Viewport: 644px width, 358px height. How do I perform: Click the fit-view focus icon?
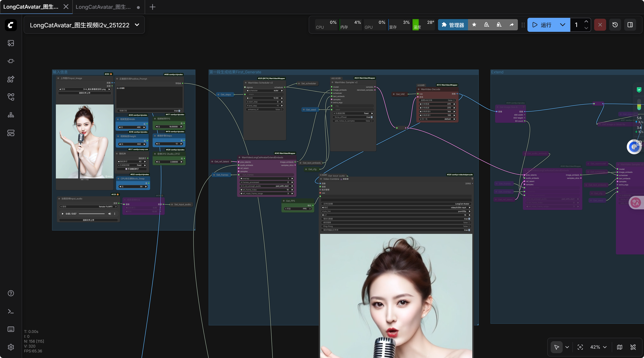[580, 347]
